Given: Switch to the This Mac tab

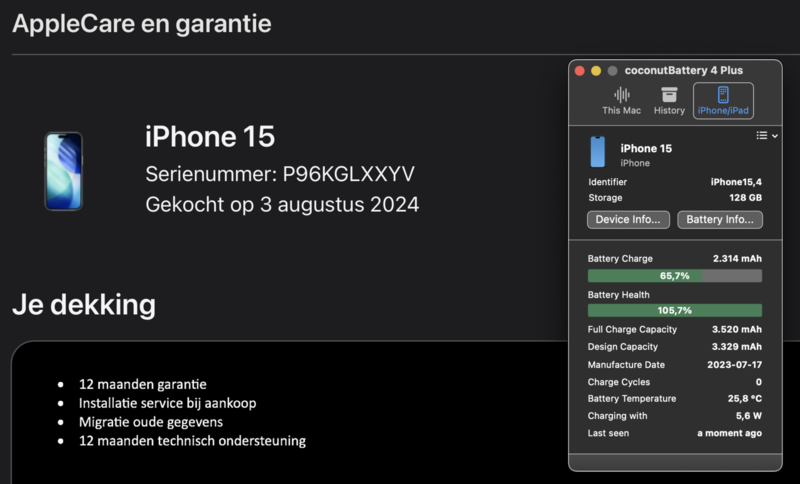Looking at the screenshot, I should pos(621,101).
